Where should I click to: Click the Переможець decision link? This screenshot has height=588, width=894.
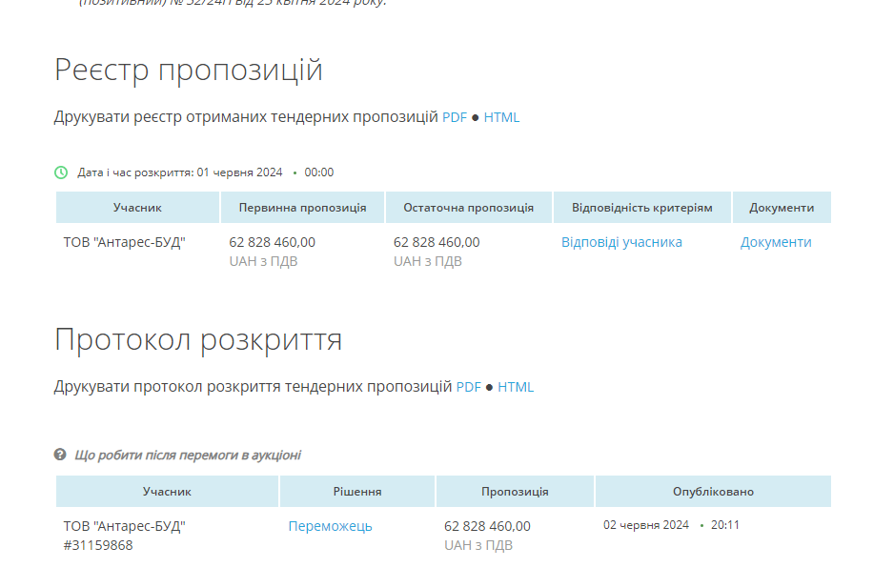pos(330,526)
